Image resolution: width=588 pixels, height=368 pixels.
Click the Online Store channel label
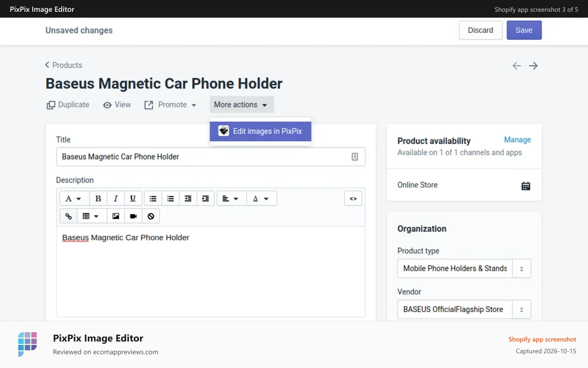coord(417,185)
